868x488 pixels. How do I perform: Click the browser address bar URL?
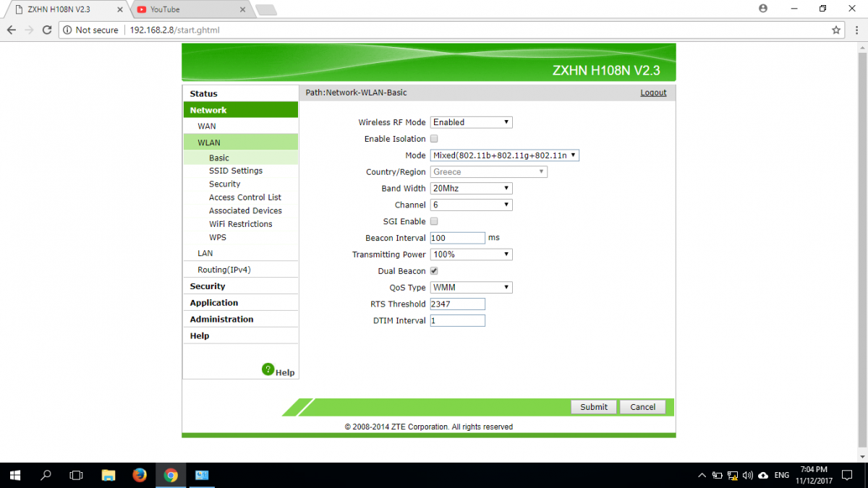tap(174, 30)
